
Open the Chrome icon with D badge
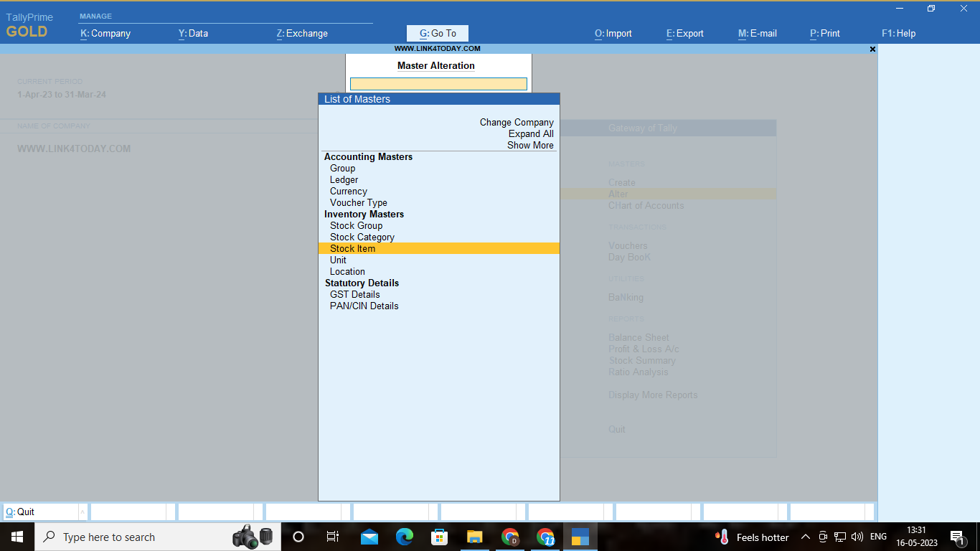pos(510,537)
